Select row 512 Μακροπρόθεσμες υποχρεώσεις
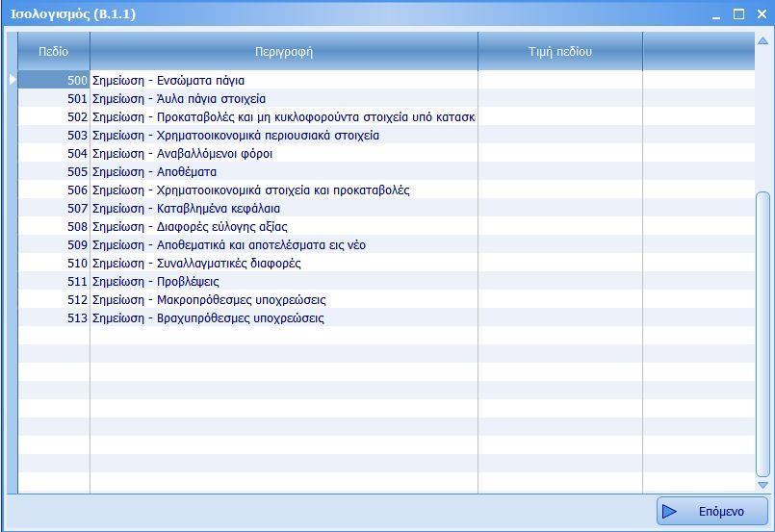This screenshot has width=775, height=532. coord(386,299)
